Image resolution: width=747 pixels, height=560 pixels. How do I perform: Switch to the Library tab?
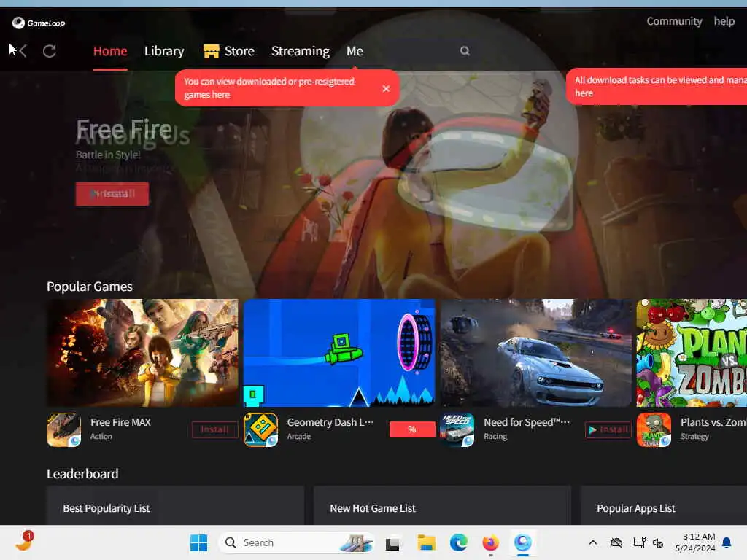pos(164,51)
